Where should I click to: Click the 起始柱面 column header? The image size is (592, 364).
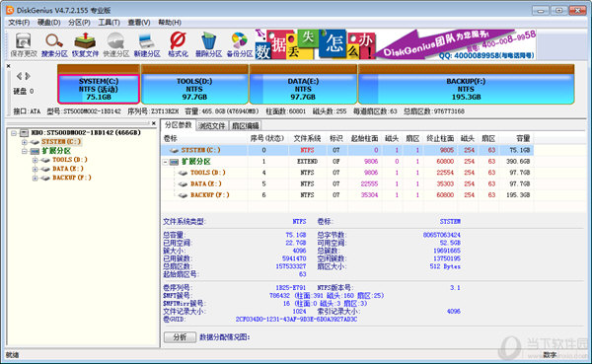[364, 138]
